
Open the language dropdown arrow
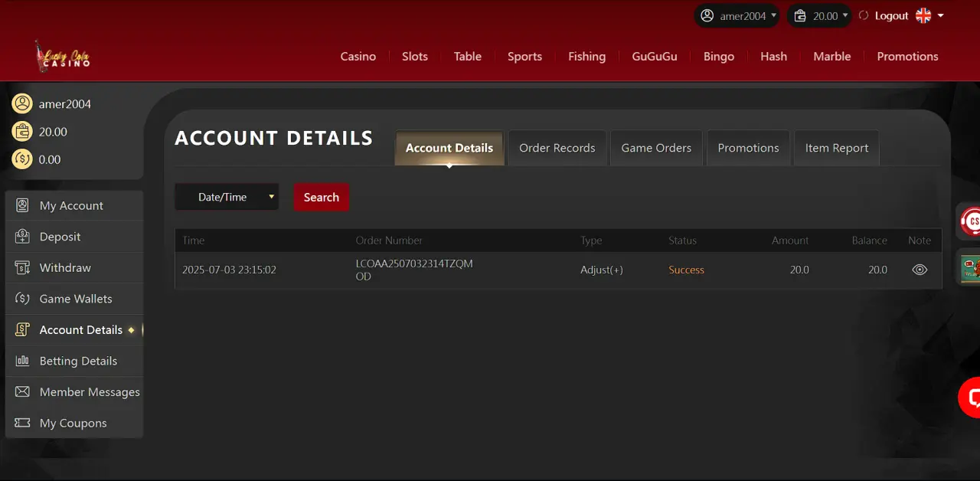[941, 15]
